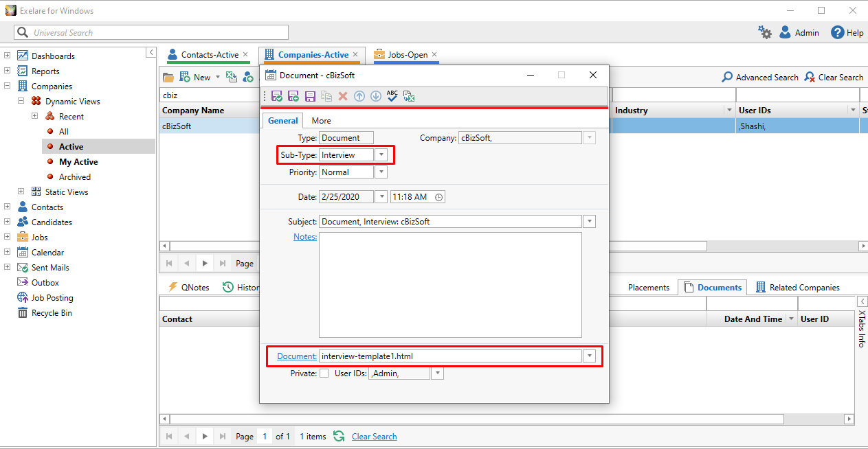Screen dimensions: 868x449
Task: Open the settings gears icon near Admin
Action: coord(764,32)
